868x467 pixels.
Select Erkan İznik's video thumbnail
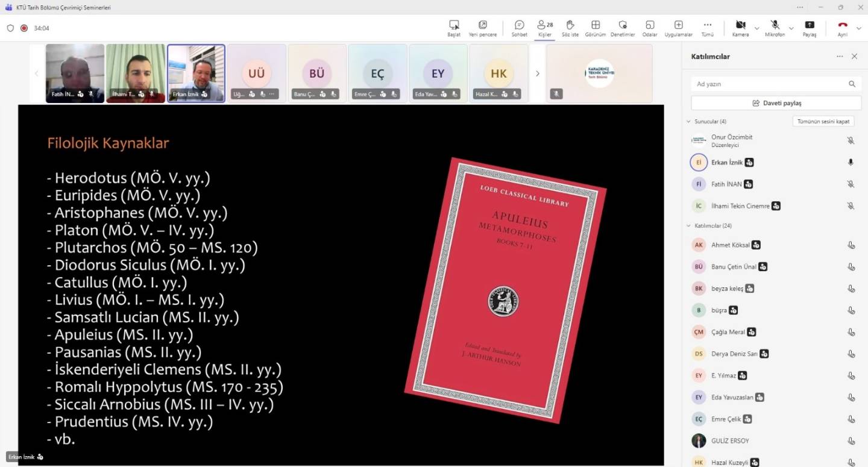[x=196, y=73]
